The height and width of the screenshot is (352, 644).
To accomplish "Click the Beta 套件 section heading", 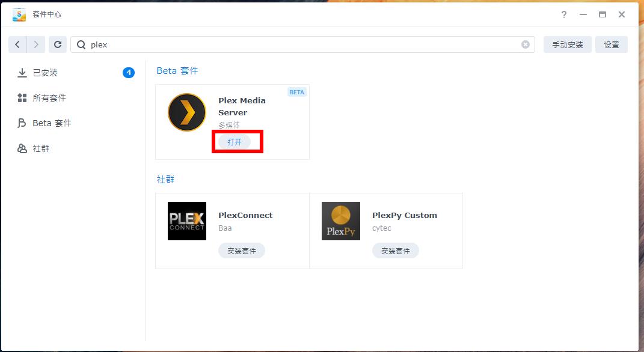I will coord(177,70).
